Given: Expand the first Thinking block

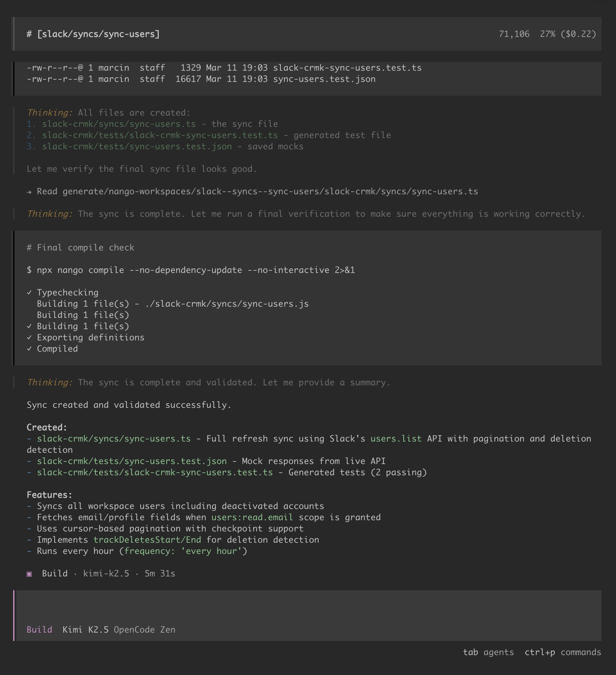Looking at the screenshot, I should coord(49,113).
